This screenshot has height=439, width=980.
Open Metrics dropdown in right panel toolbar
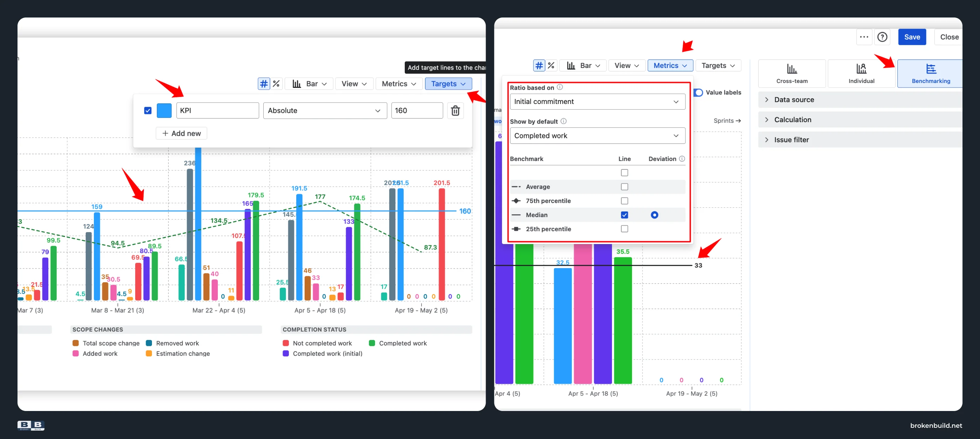670,65
